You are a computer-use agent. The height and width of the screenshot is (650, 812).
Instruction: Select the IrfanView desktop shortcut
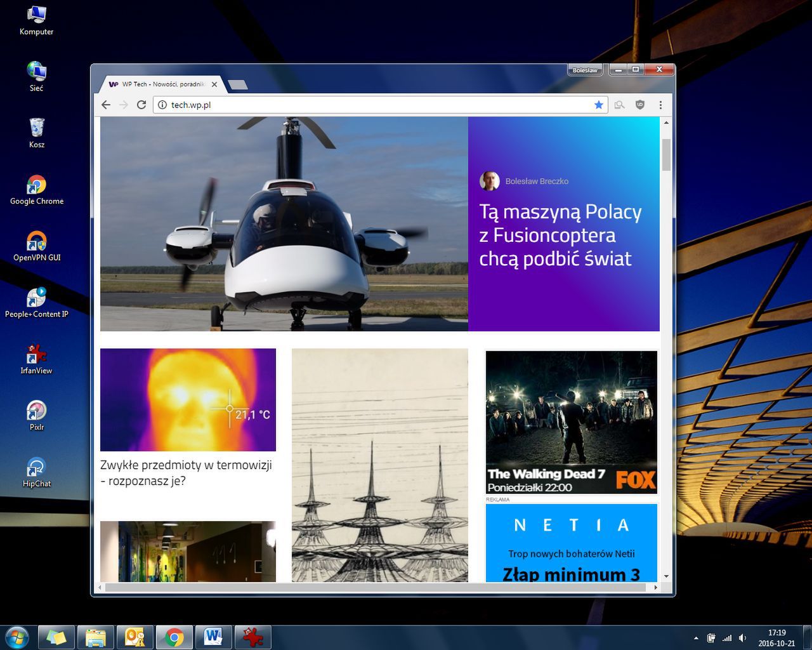[x=36, y=359]
